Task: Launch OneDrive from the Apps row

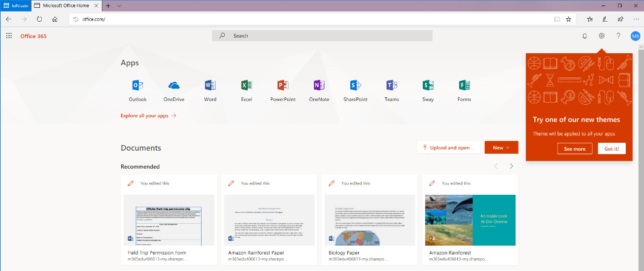Action: tap(174, 85)
